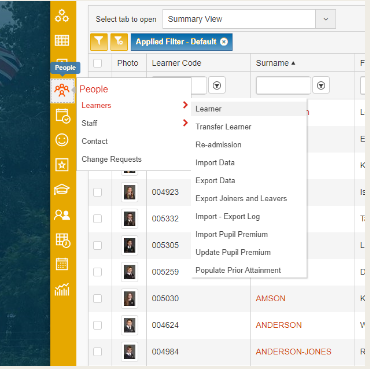Open photo thumbnail for learner 005259
370x369 pixels.
click(x=129, y=272)
